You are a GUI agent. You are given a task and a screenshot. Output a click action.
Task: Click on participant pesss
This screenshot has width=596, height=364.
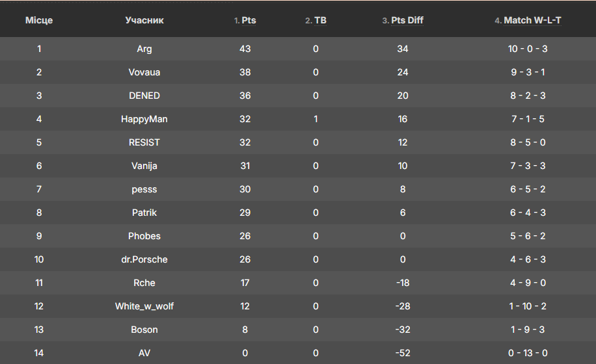point(144,189)
